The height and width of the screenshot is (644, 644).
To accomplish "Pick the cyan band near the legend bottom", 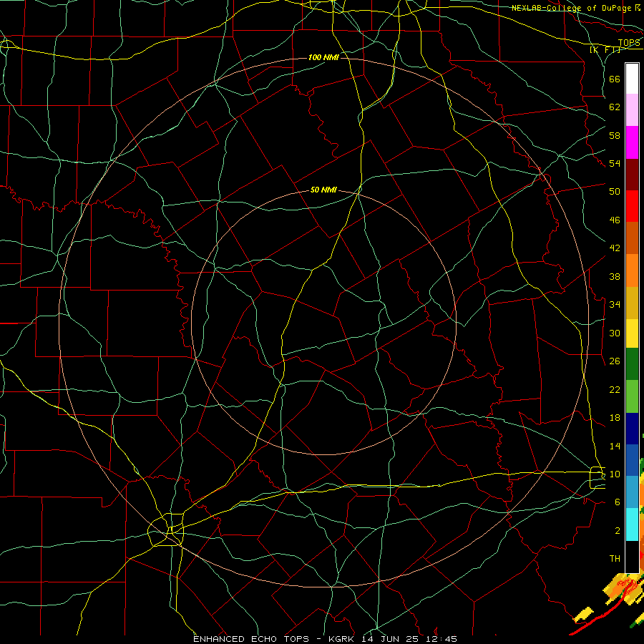I will pyautogui.click(x=632, y=525).
